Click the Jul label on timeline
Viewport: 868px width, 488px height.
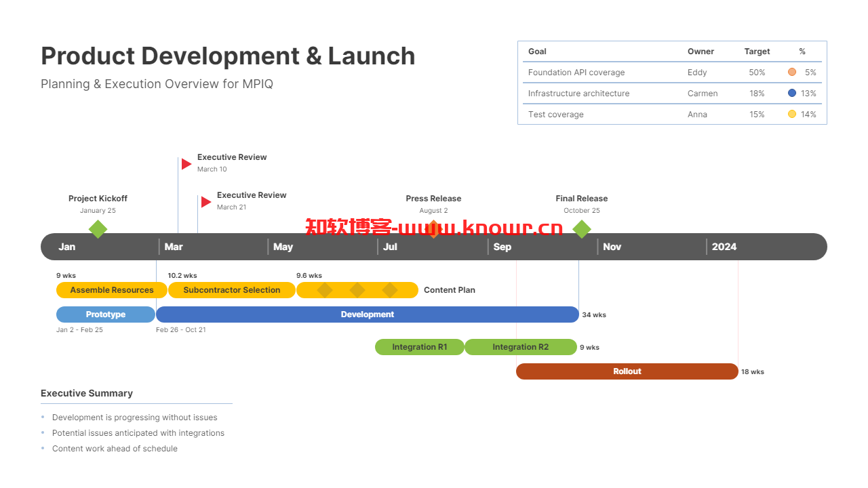[x=390, y=247]
